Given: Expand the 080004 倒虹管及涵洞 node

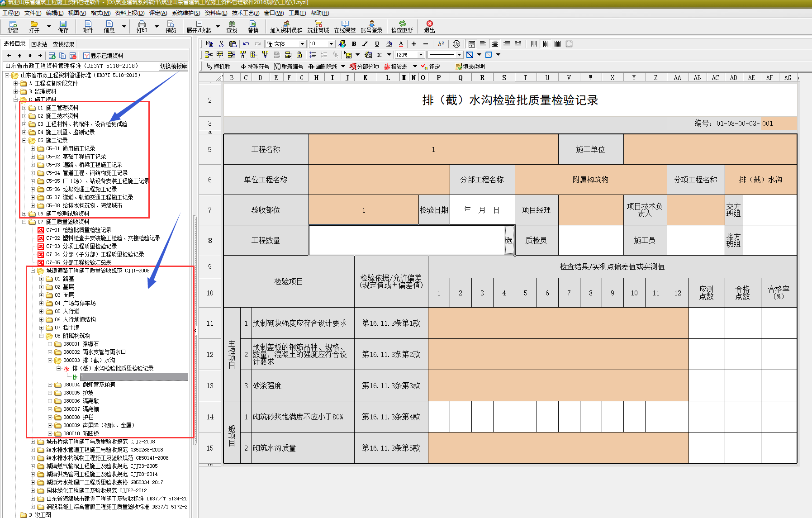Looking at the screenshot, I should tap(50, 385).
